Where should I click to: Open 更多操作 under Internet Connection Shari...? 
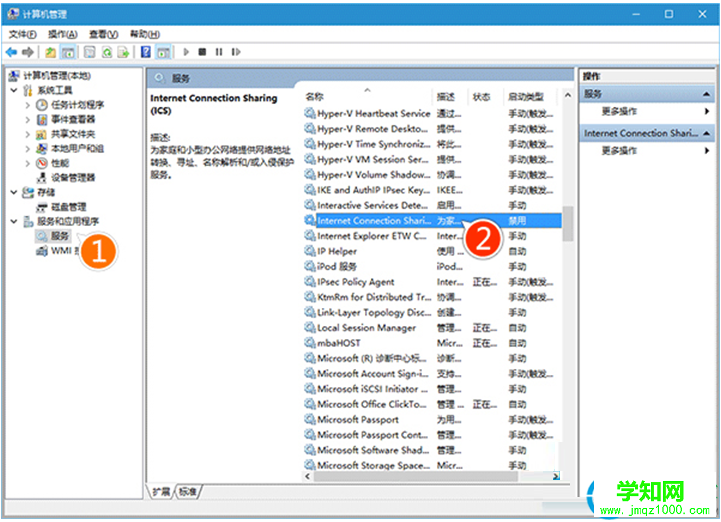click(x=619, y=151)
